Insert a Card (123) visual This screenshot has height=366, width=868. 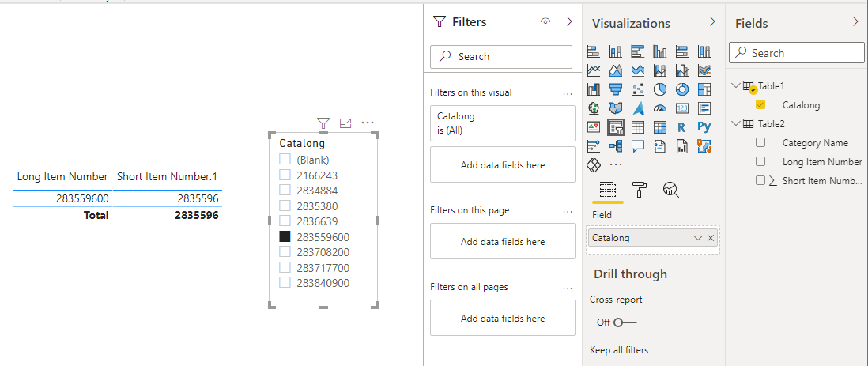(x=682, y=108)
